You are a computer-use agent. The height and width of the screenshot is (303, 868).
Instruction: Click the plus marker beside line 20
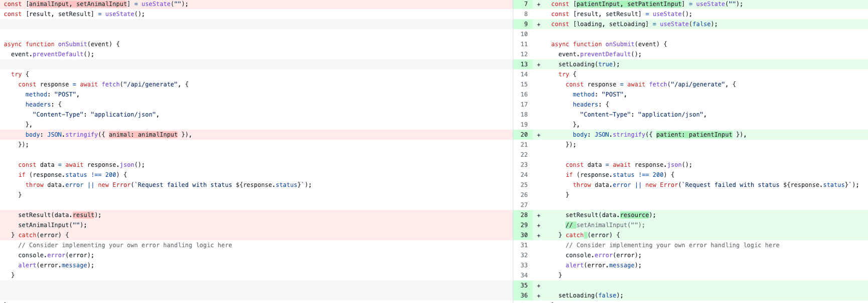click(x=539, y=135)
